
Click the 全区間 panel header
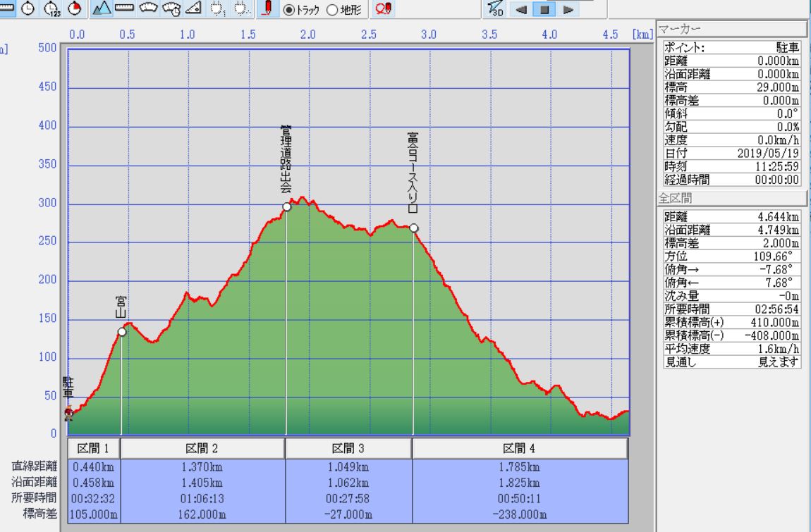click(731, 198)
